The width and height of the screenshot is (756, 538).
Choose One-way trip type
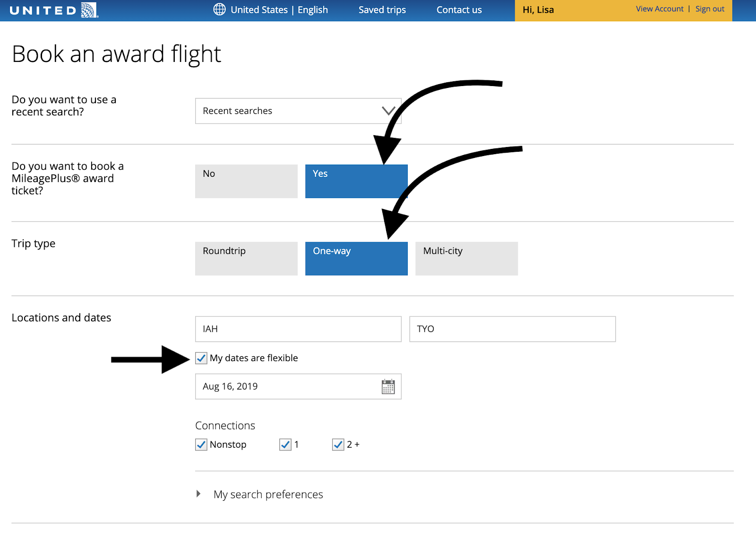[x=356, y=259]
